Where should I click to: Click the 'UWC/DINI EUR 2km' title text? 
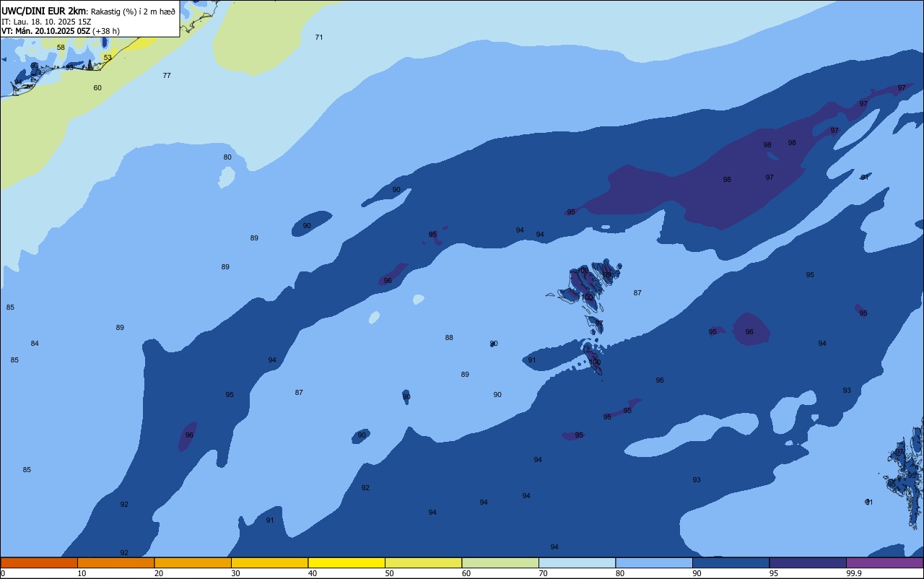tap(43, 11)
